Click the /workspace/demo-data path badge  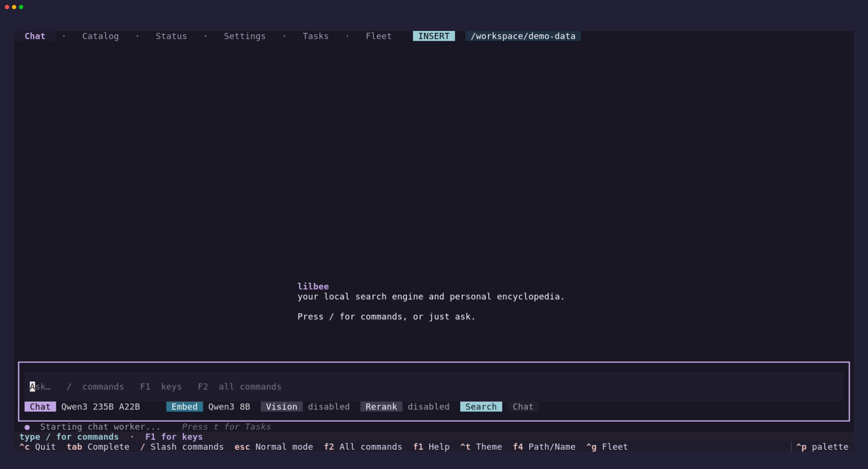[523, 36]
